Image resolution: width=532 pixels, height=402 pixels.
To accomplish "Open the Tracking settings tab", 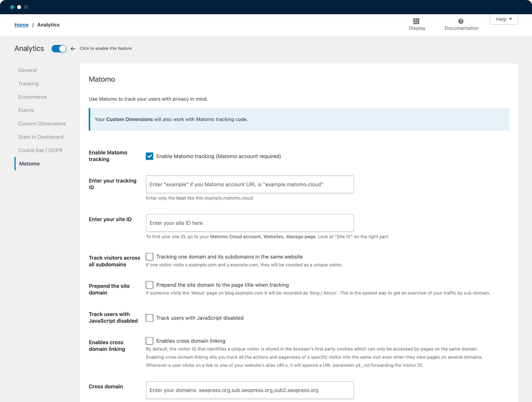I will [28, 84].
